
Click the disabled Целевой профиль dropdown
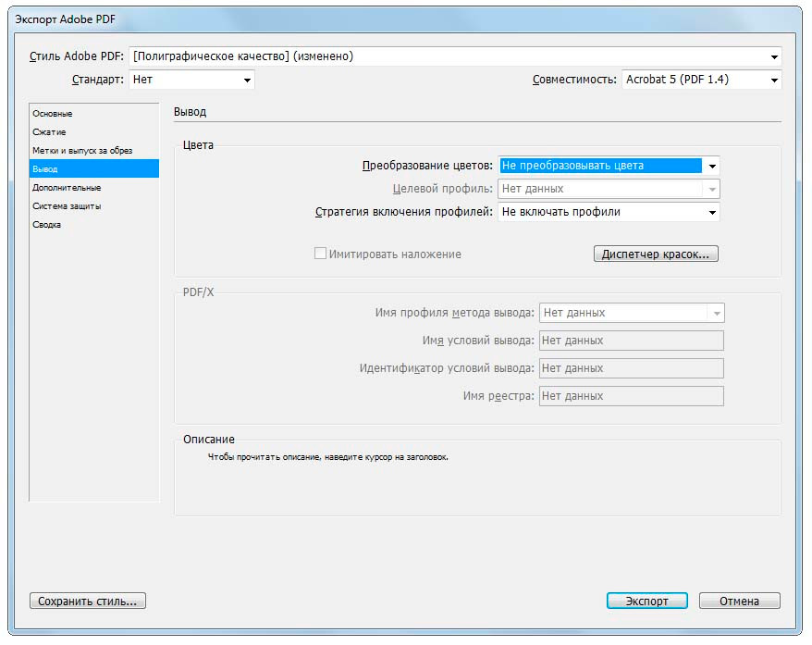(609, 189)
